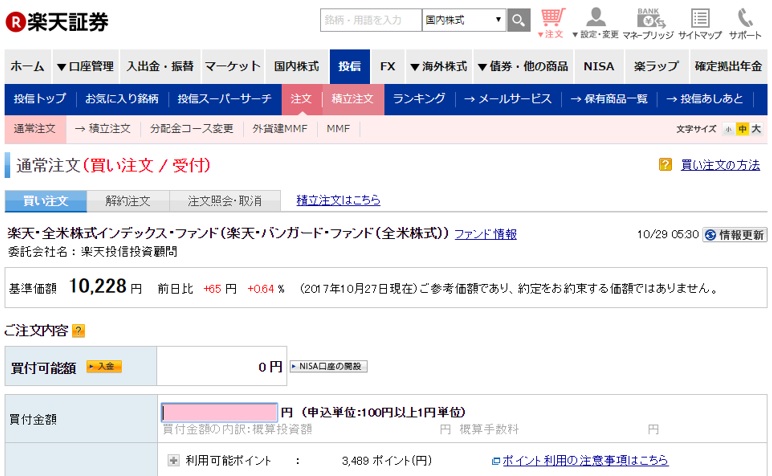Open the 入出金・振替 tab

point(160,66)
